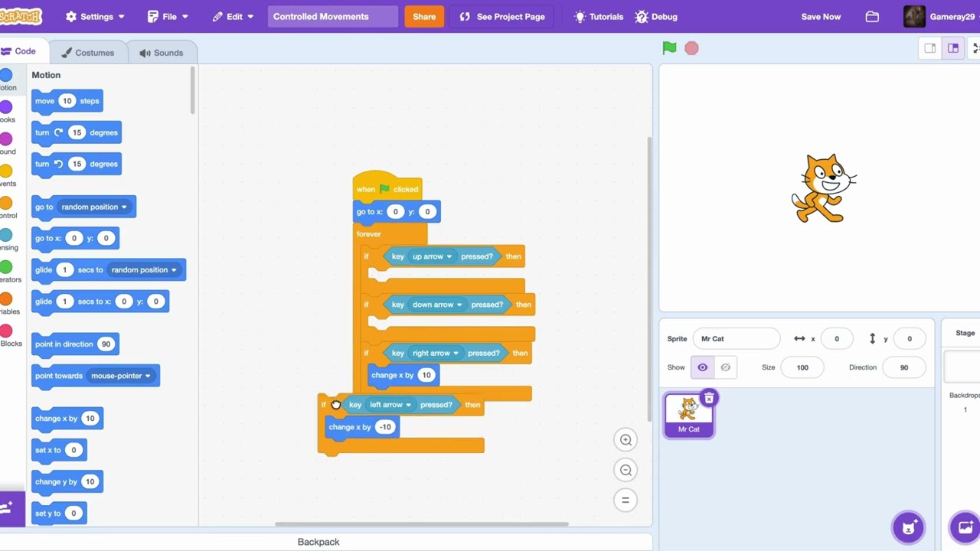
Task: Select the Events category circle
Action: click(x=6, y=171)
